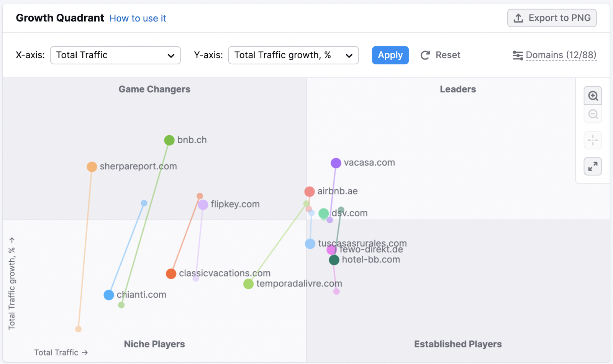Screen dimensions: 613x364
Task: Click the hotel-bb.com dark green dot
Action: point(334,260)
